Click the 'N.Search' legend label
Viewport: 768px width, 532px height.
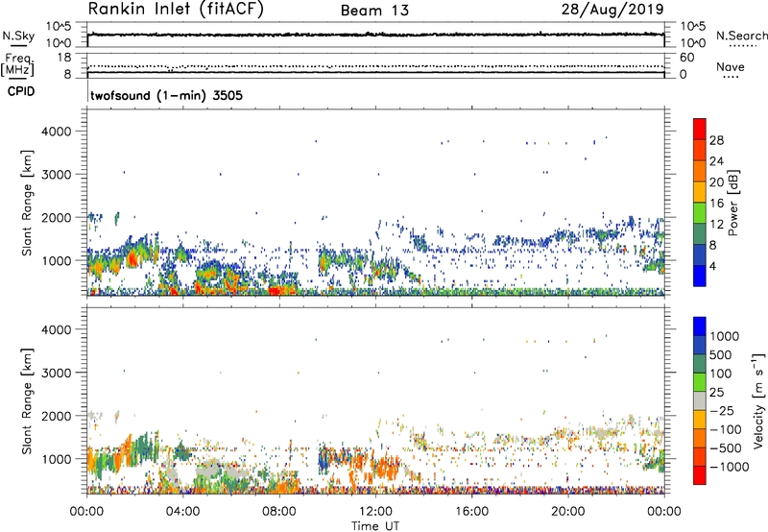(x=741, y=36)
